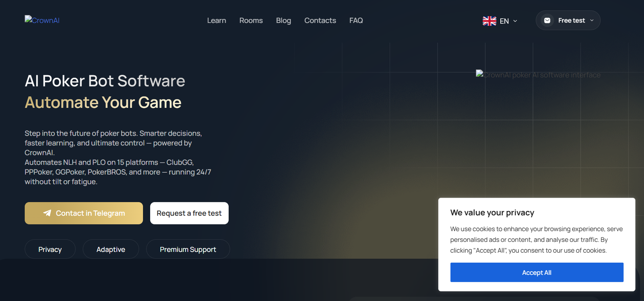Image resolution: width=644 pixels, height=301 pixels.
Task: Navigate to Contacts
Action: pyautogui.click(x=320, y=21)
